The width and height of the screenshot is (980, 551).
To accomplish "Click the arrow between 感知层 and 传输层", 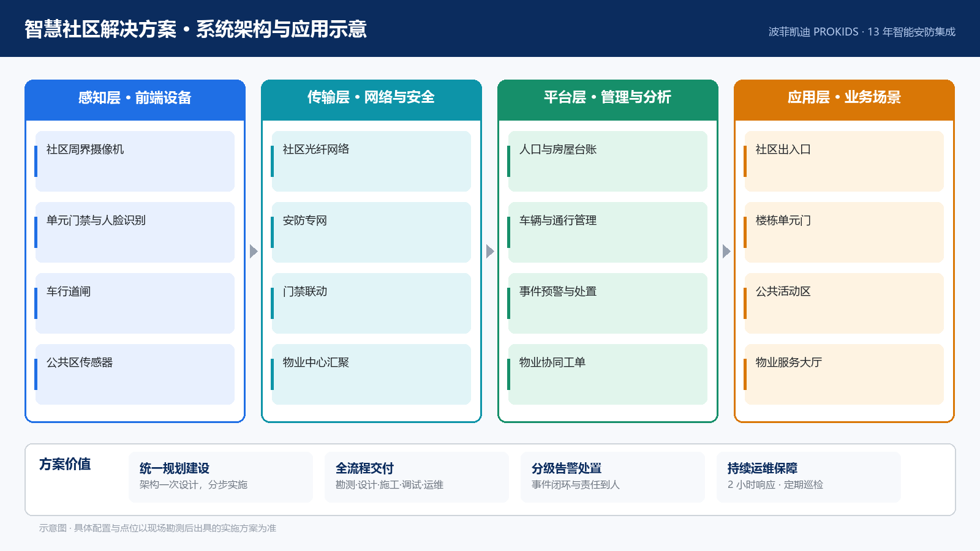I will (254, 251).
